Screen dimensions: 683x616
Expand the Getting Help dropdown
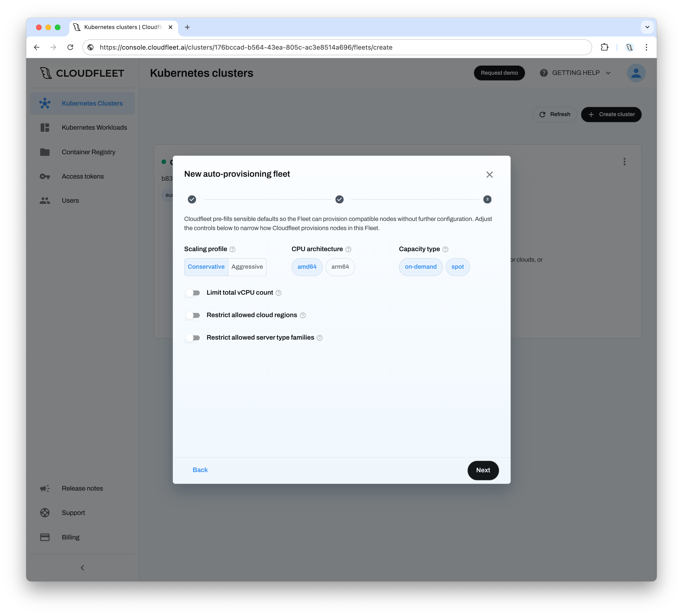click(x=575, y=73)
